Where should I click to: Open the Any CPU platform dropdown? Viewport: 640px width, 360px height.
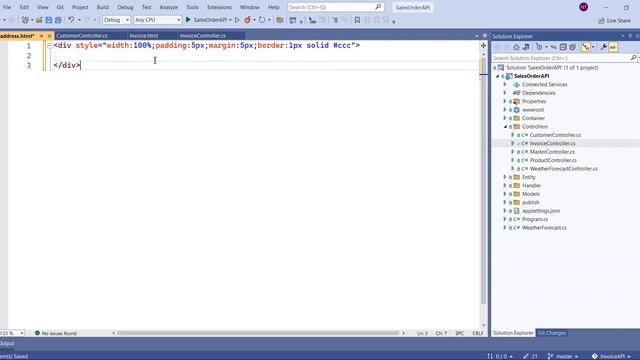tap(157, 20)
